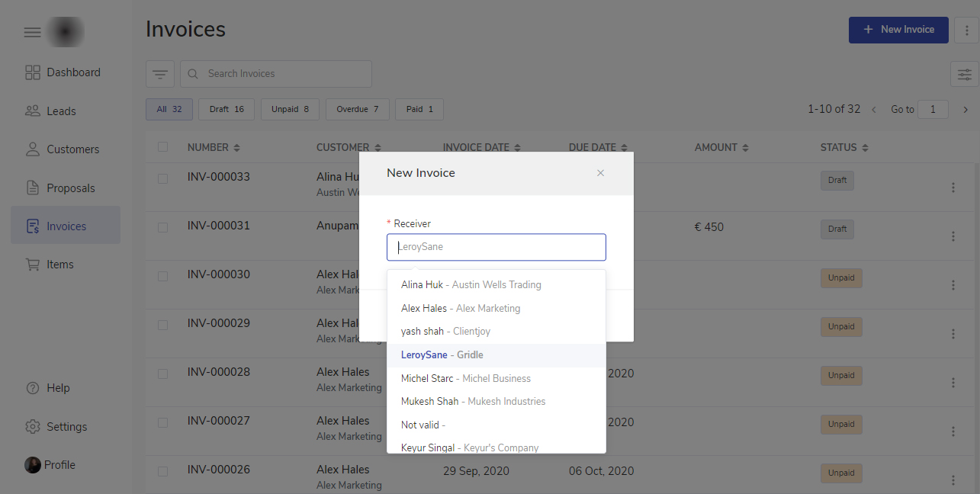This screenshot has height=494, width=980.
Task: Go to next page arrow
Action: click(966, 110)
